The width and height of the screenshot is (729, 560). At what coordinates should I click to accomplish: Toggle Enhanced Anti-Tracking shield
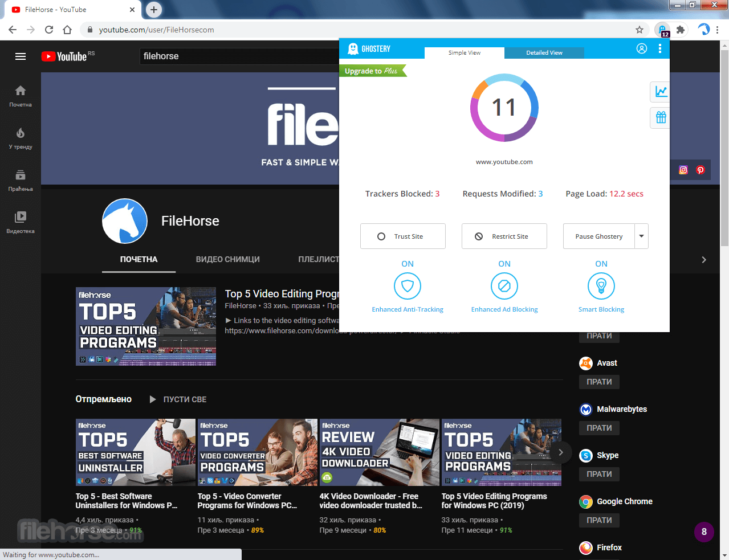(408, 286)
